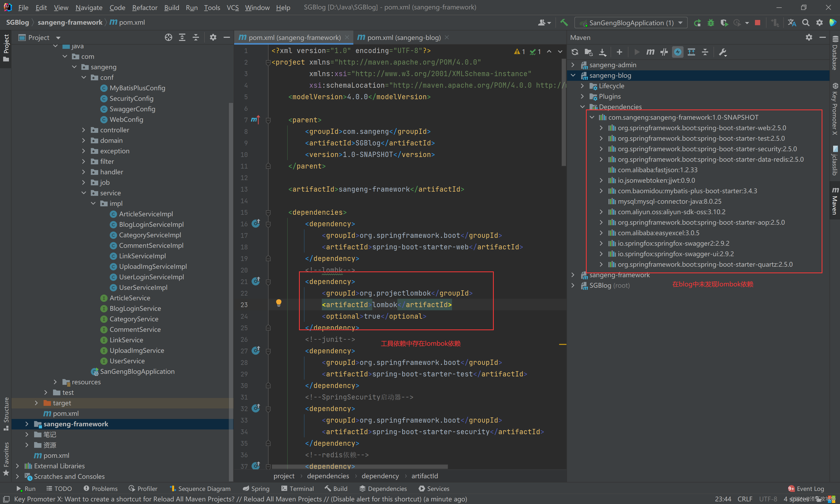This screenshot has width=840, height=504.
Task: Collapse the service folder
Action: point(83,193)
